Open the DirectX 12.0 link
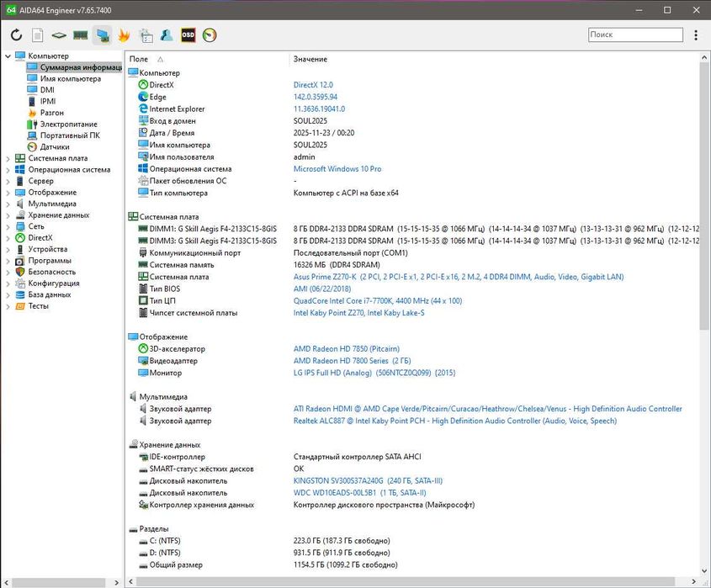711x588 pixels. click(313, 85)
